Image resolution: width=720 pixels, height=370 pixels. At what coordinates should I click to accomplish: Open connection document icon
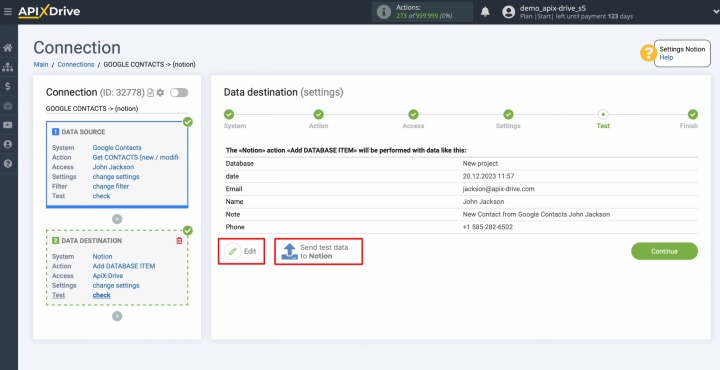click(151, 93)
